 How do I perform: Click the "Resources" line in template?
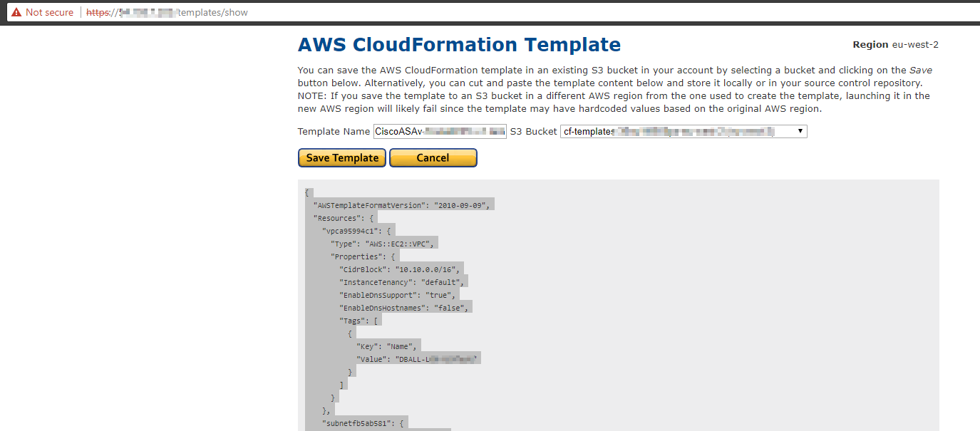tap(344, 218)
